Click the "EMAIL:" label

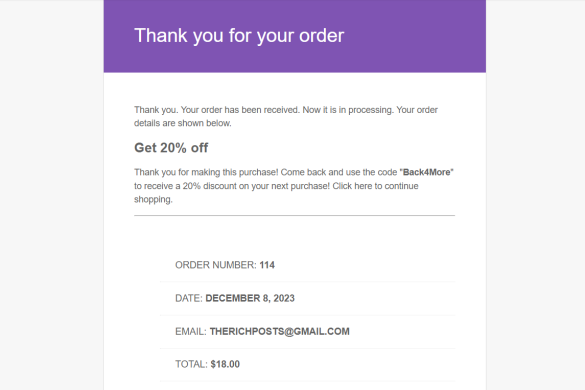(x=191, y=331)
